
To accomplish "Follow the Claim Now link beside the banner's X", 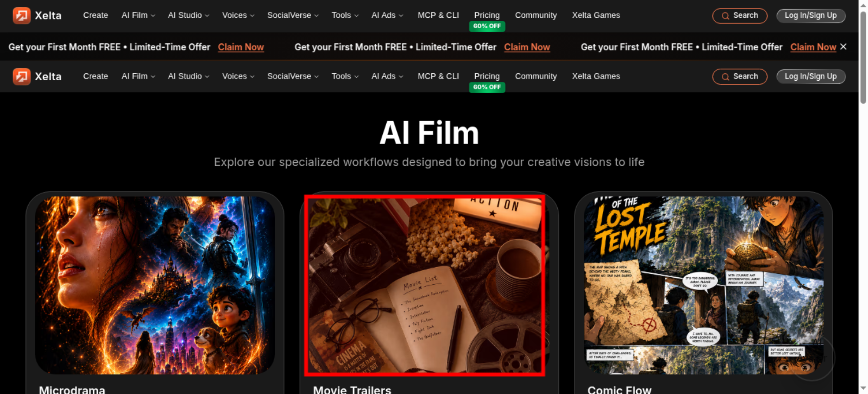I will tap(813, 47).
